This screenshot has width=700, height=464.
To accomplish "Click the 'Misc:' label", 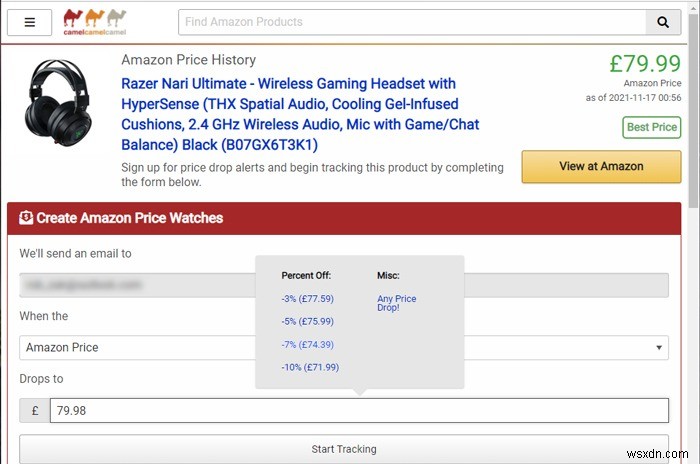I will [388, 276].
